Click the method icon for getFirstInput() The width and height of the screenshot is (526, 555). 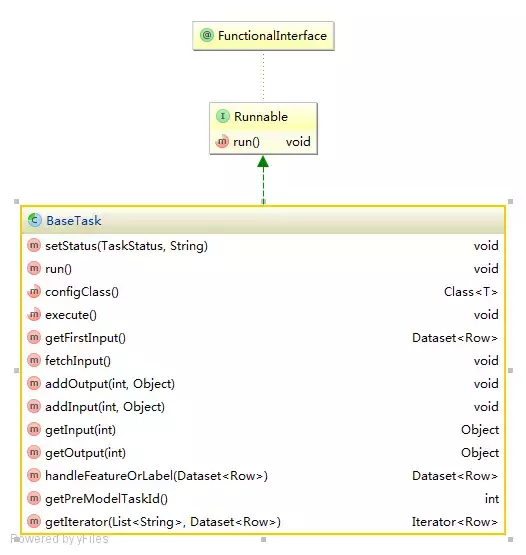tap(34, 337)
